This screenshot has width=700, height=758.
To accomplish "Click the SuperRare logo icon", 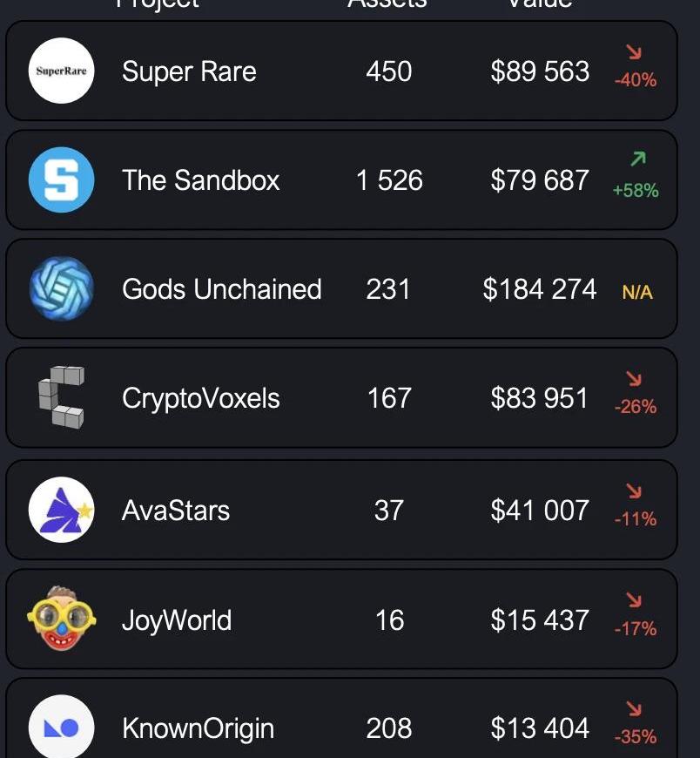I will click(61, 71).
